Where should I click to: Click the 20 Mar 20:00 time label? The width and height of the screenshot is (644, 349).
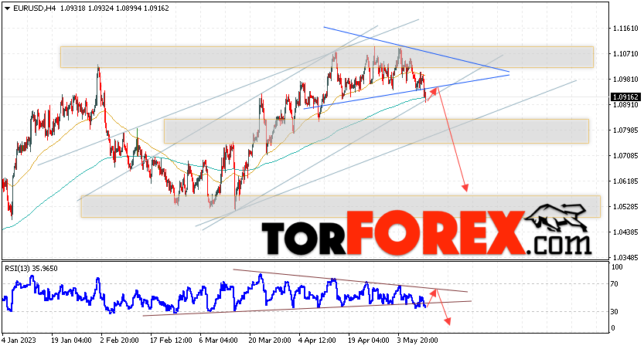tap(269, 341)
